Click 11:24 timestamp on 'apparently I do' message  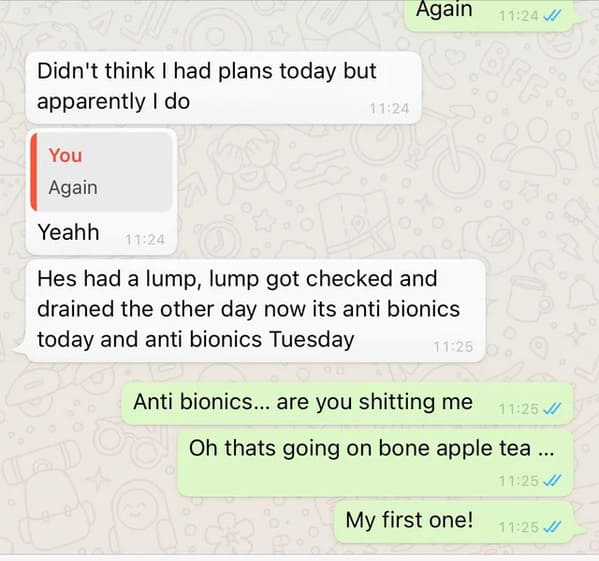[389, 109]
